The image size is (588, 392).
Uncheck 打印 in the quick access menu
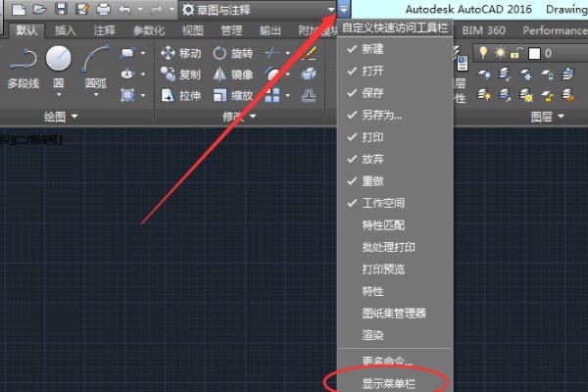pyautogui.click(x=395, y=137)
